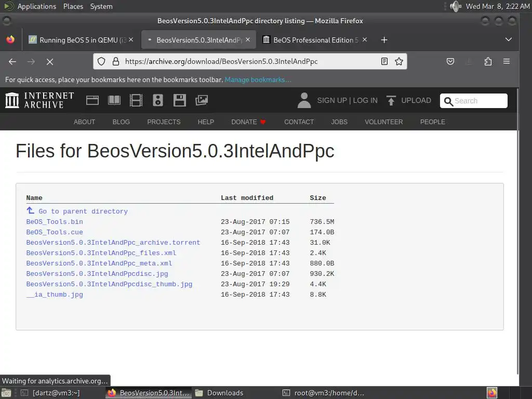Open a new tab with plus button
Image resolution: width=532 pixels, height=399 pixels.
pyautogui.click(x=384, y=40)
